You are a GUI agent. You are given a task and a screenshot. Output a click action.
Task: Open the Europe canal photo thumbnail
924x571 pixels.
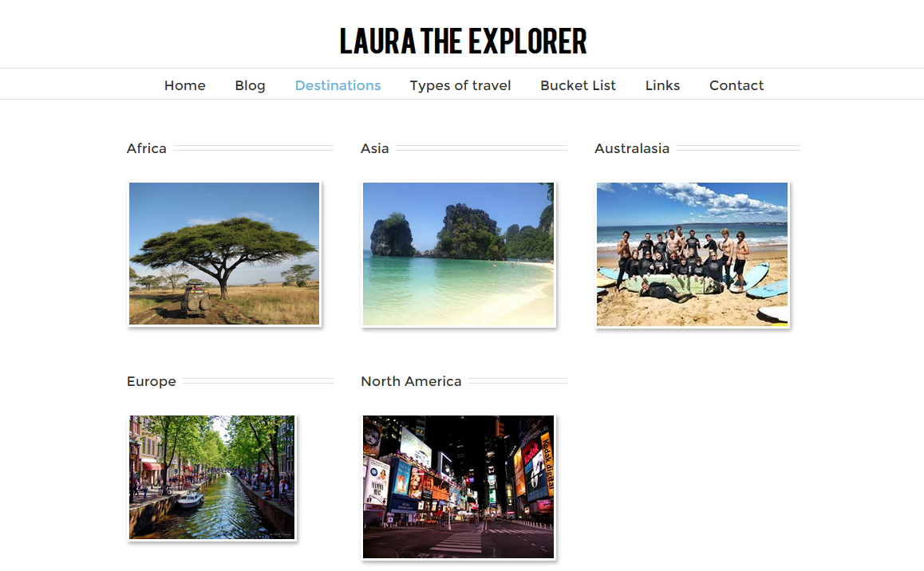(x=211, y=478)
